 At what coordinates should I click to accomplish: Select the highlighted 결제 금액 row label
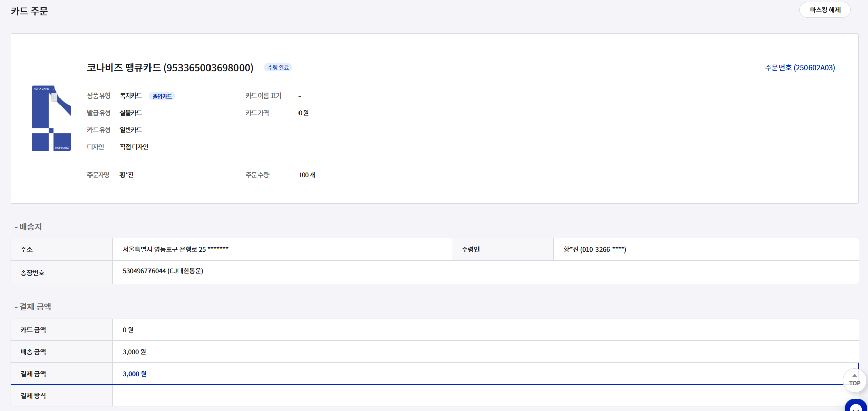(x=34, y=374)
